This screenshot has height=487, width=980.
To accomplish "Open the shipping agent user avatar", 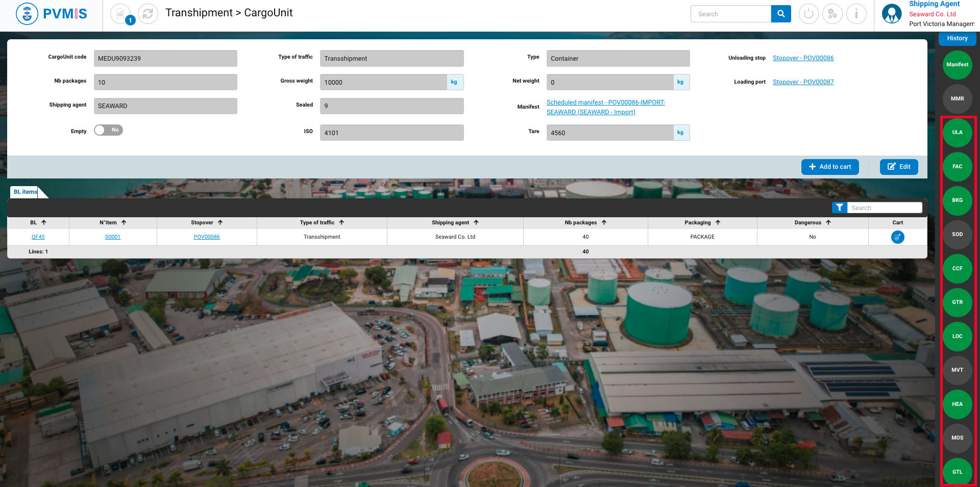I will click(892, 14).
